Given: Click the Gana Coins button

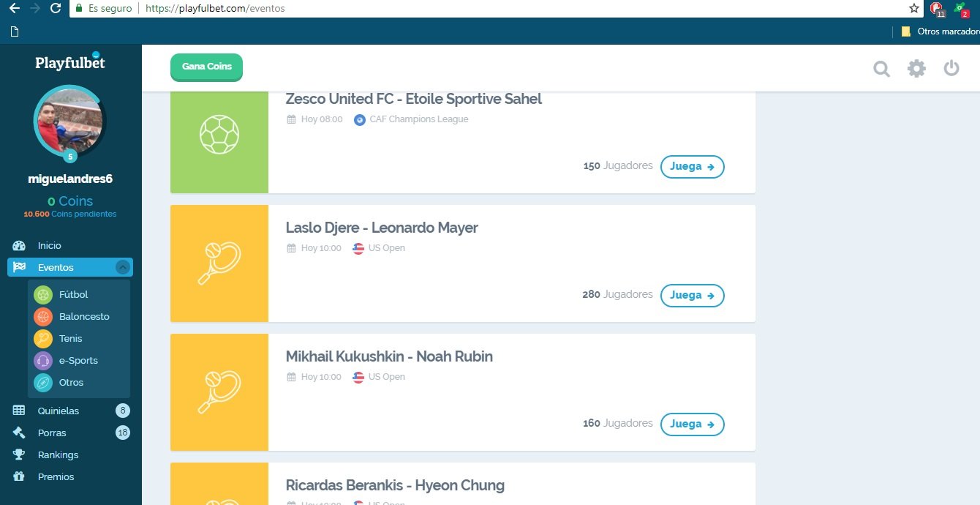Looking at the screenshot, I should [206, 67].
